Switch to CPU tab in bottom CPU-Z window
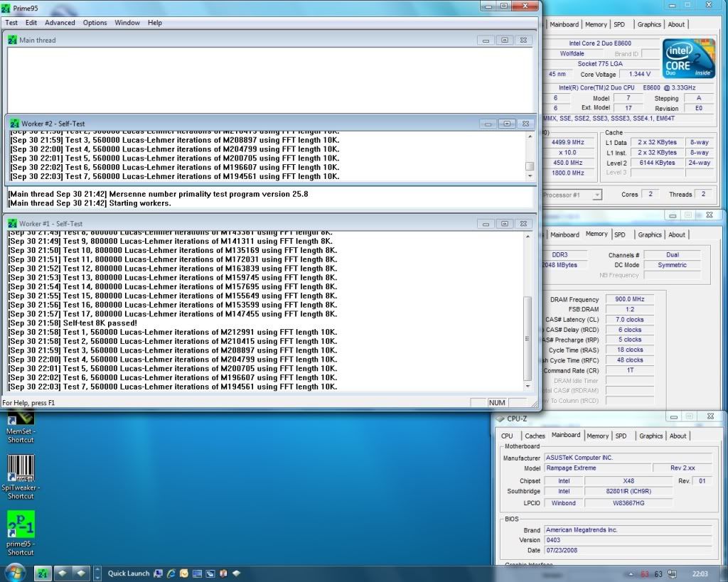The height and width of the screenshot is (582, 728). click(507, 436)
